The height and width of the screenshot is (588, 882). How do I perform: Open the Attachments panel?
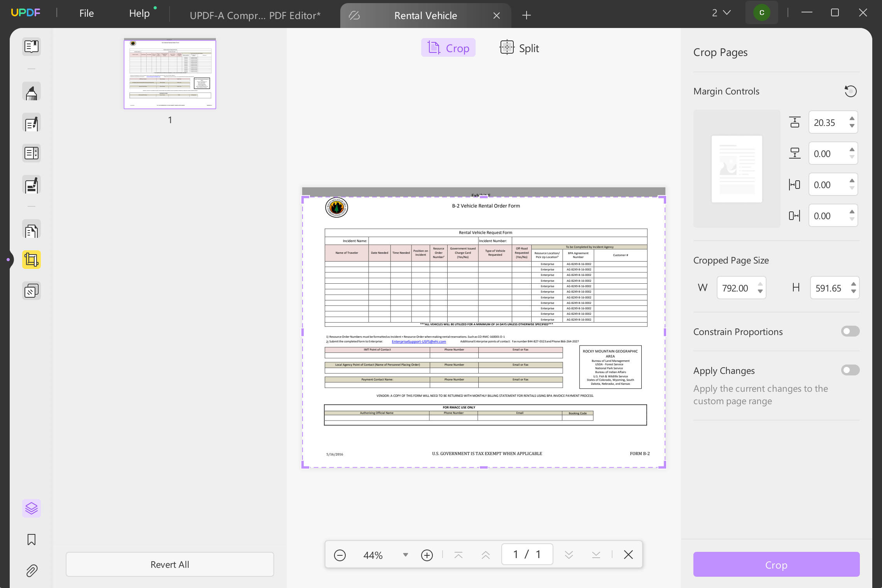coord(31,570)
